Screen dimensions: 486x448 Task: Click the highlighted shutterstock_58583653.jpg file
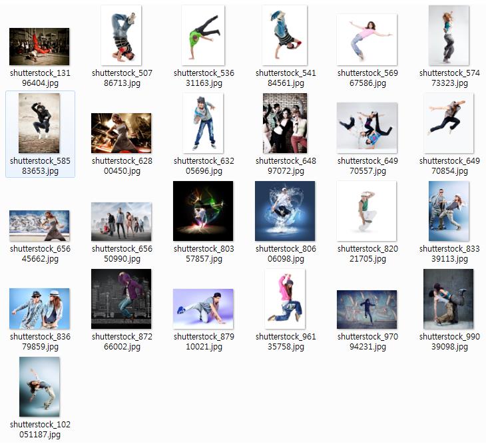[39, 123]
